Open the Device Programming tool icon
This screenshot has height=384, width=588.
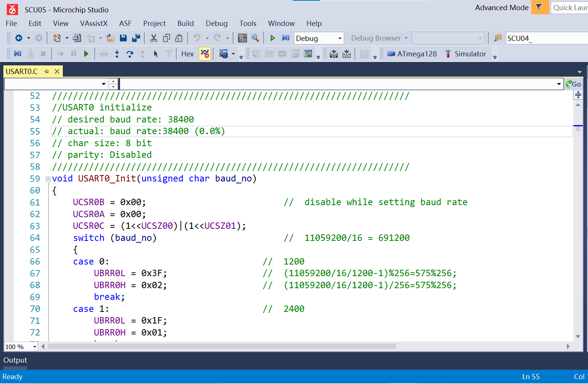pyautogui.click(x=334, y=54)
